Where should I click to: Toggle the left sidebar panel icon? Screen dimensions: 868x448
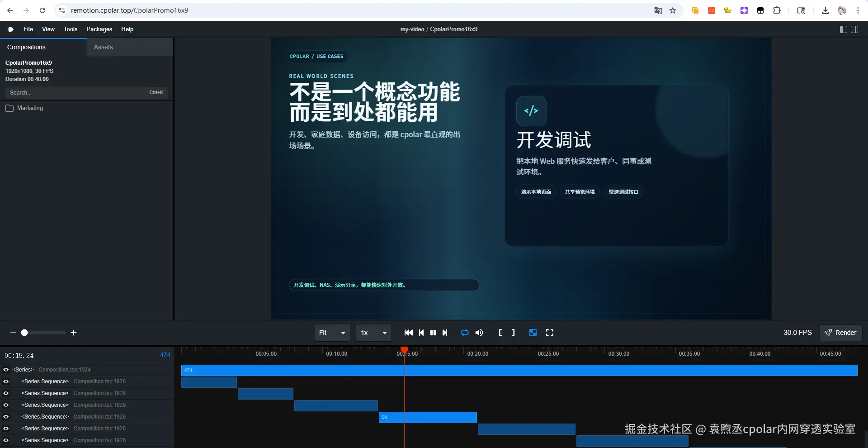(x=843, y=29)
